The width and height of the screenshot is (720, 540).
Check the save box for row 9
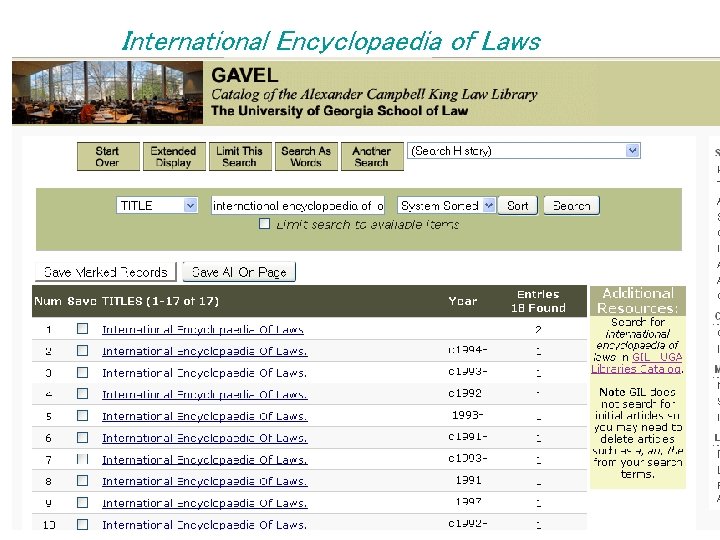point(83,503)
